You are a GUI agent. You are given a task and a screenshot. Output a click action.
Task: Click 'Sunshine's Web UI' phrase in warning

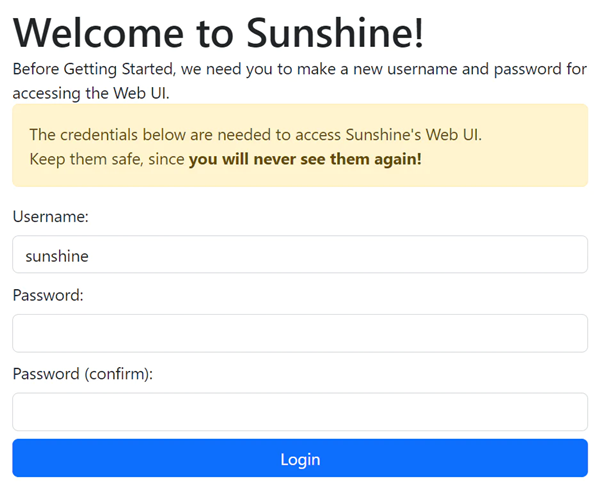[414, 134]
